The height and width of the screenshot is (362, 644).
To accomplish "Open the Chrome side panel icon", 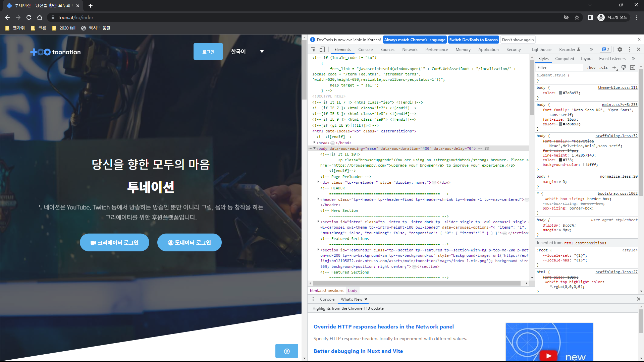I will (590, 17).
